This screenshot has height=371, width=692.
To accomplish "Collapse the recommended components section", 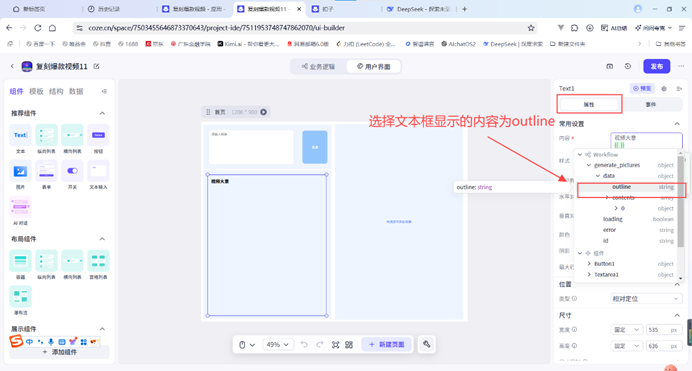I will [102, 113].
